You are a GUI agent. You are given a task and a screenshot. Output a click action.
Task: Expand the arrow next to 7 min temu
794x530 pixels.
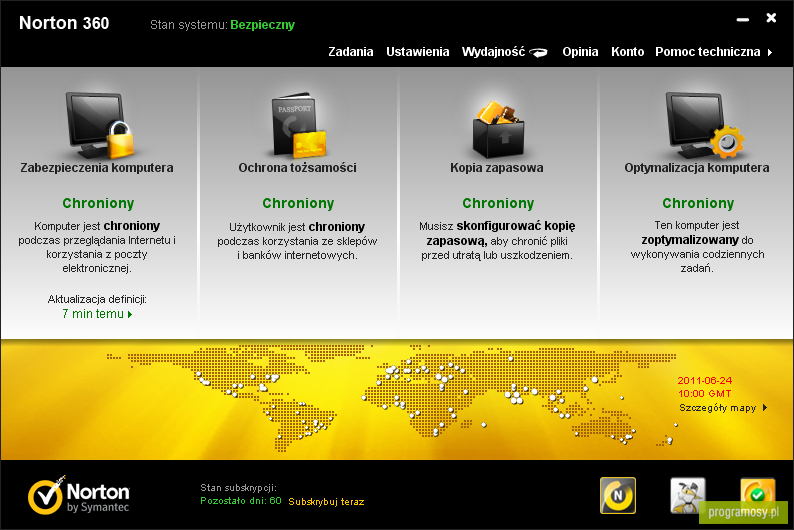pos(130,314)
